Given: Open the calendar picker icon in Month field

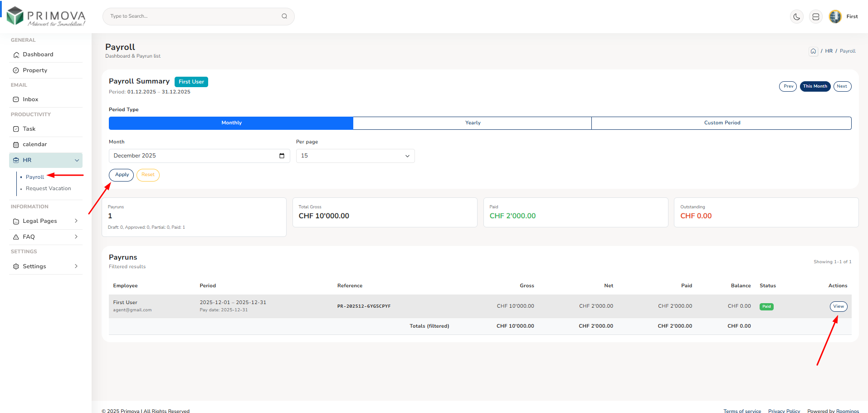Looking at the screenshot, I should [282, 156].
